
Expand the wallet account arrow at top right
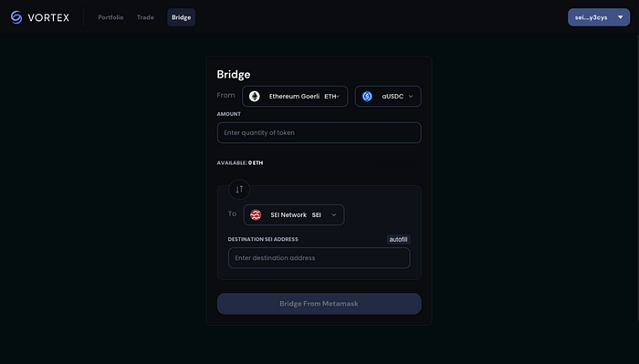pos(620,17)
